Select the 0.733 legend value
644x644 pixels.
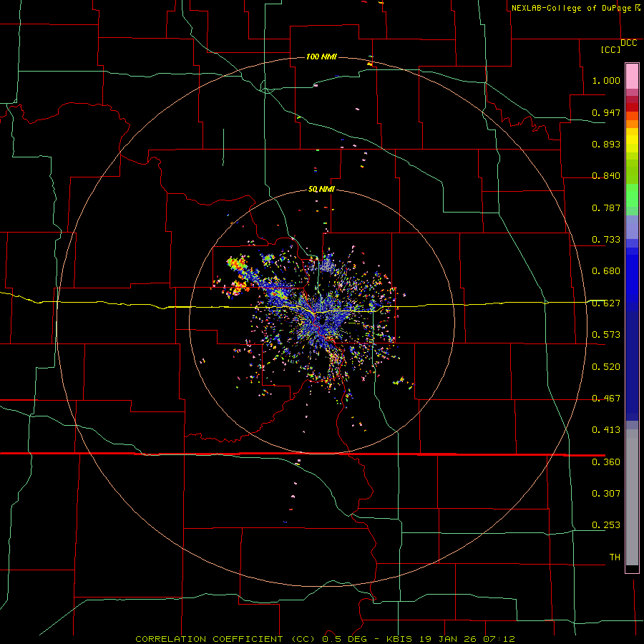click(x=606, y=240)
